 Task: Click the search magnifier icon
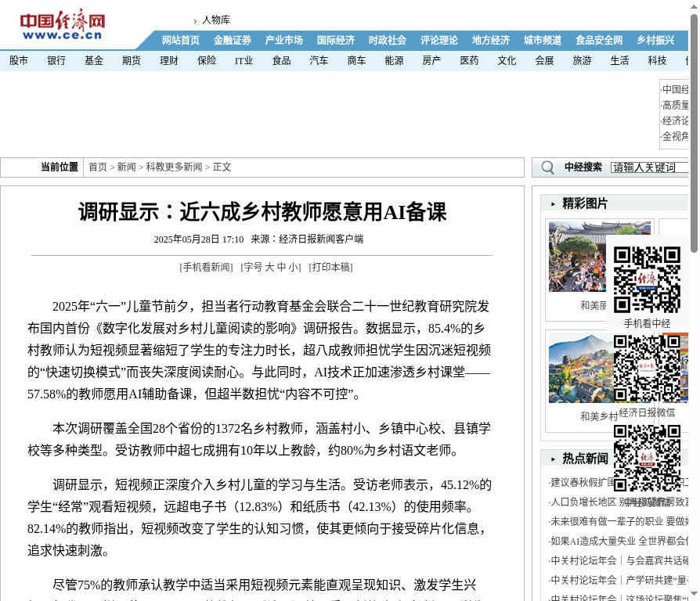[548, 167]
